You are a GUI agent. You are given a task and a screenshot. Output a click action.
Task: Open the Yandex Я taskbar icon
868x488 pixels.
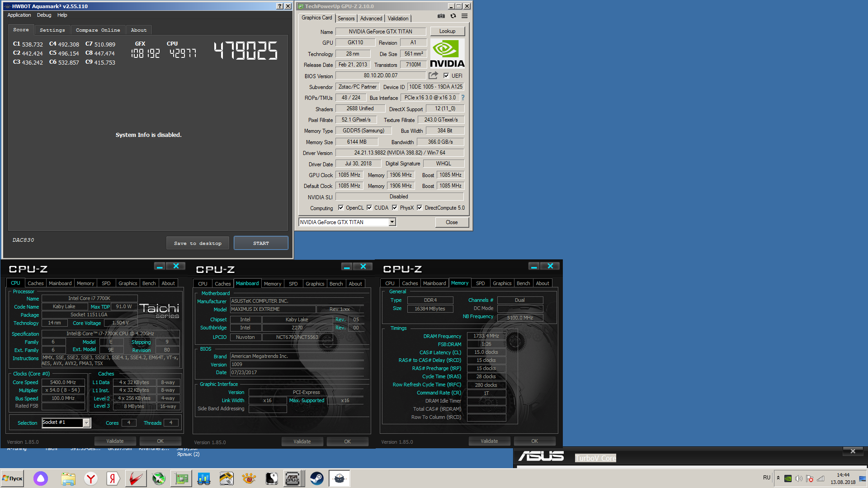pyautogui.click(x=113, y=479)
